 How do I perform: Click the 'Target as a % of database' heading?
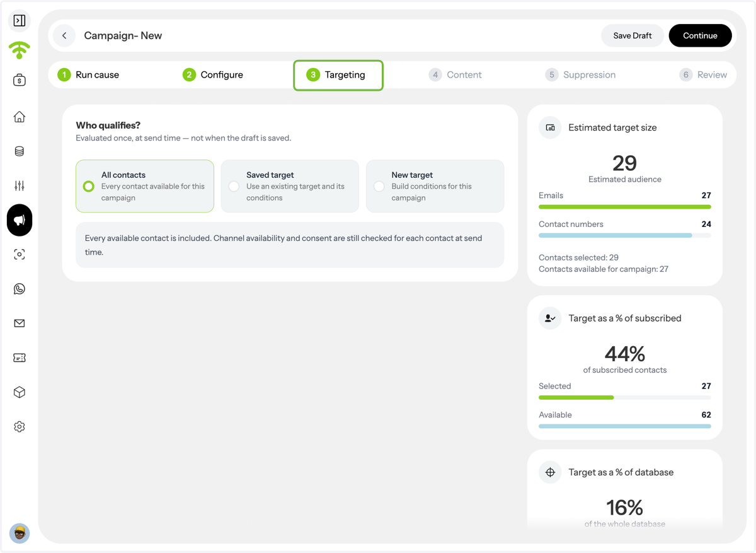click(621, 472)
